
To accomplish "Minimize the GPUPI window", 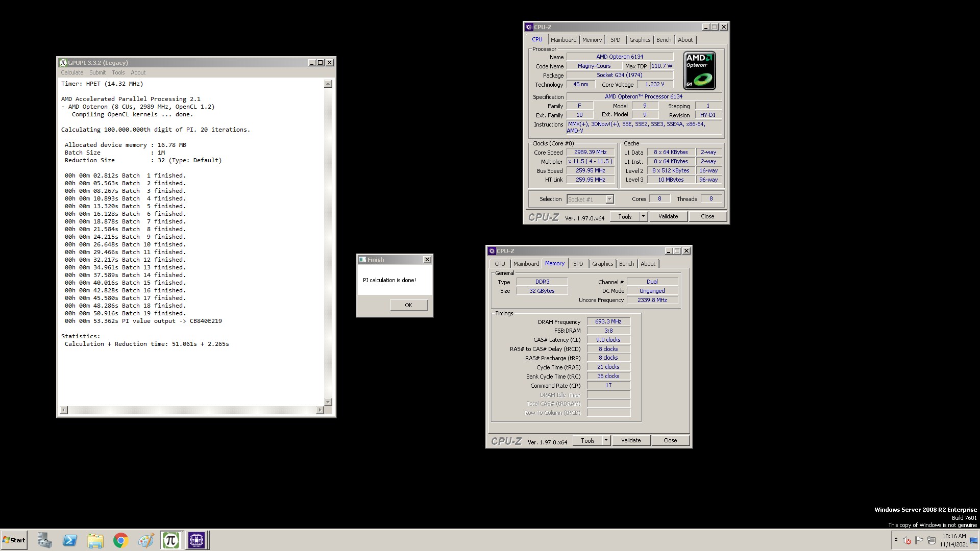I will click(x=312, y=63).
